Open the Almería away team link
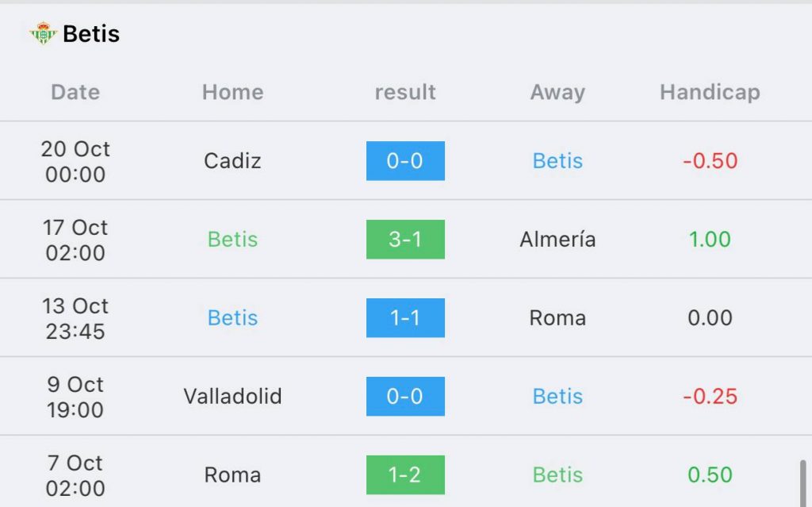This screenshot has height=507, width=812. click(x=557, y=240)
